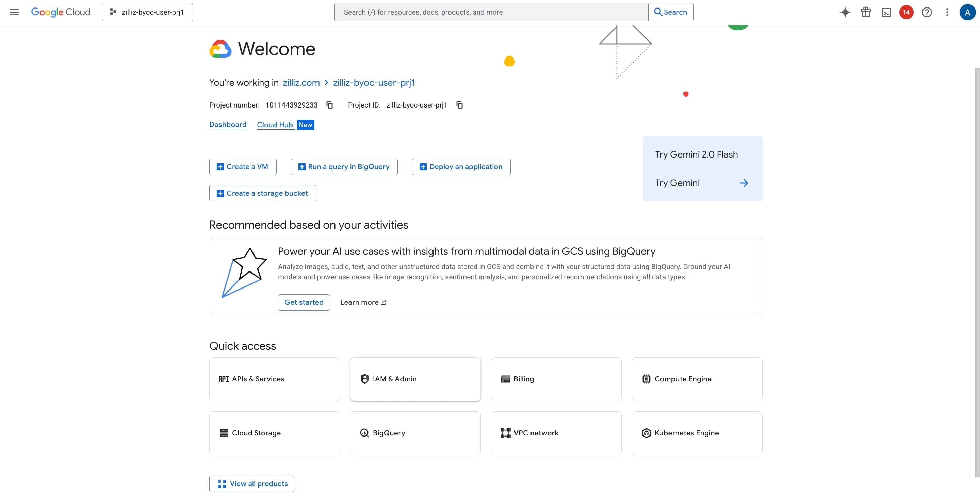Viewport: 980px width, 494px height.
Task: Copy the project ID
Action: tap(460, 105)
